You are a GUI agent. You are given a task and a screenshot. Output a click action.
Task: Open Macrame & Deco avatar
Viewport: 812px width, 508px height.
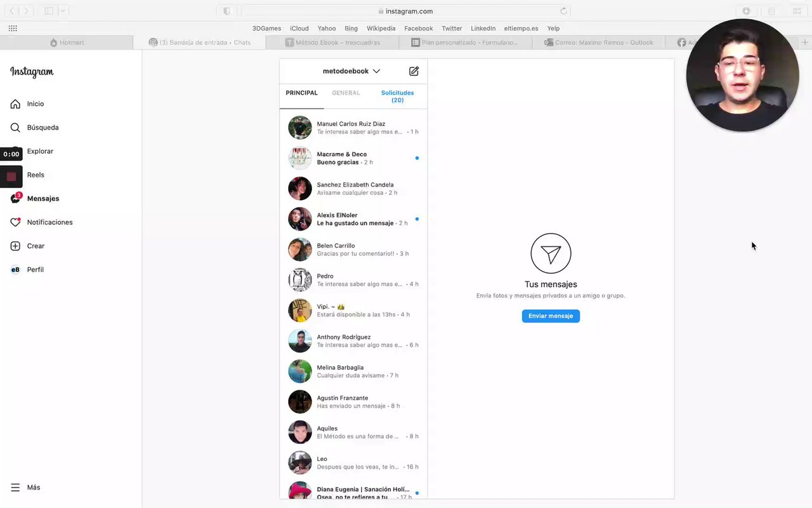[x=300, y=158]
